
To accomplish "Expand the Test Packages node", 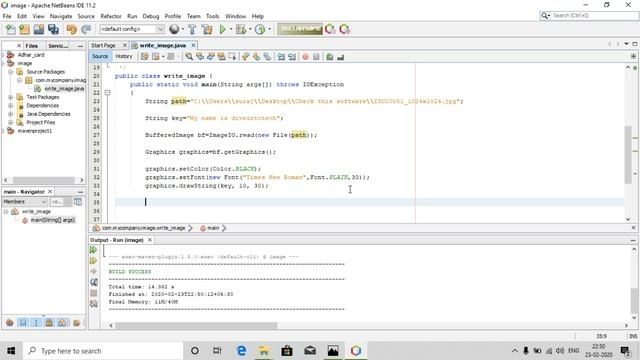I will point(11,97).
